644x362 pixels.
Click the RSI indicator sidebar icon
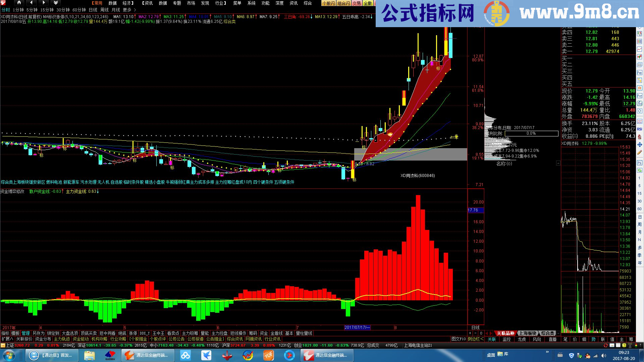(x=639, y=129)
